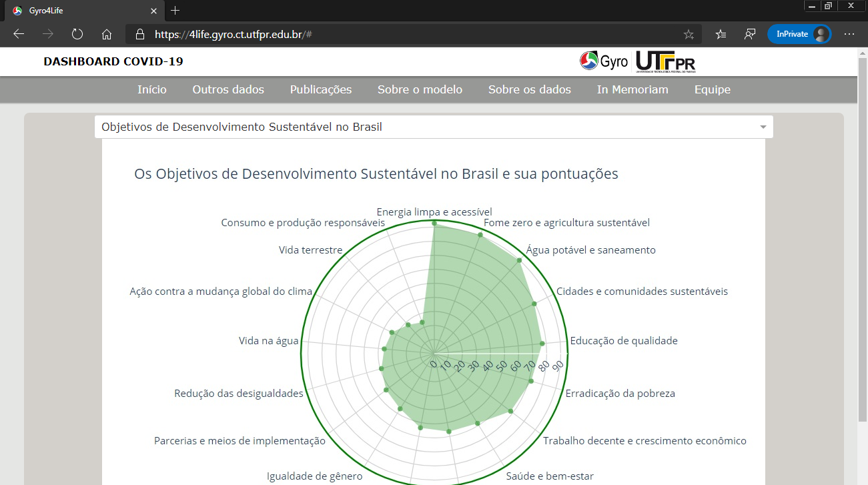
Task: Click the browser back arrow
Action: click(x=19, y=34)
